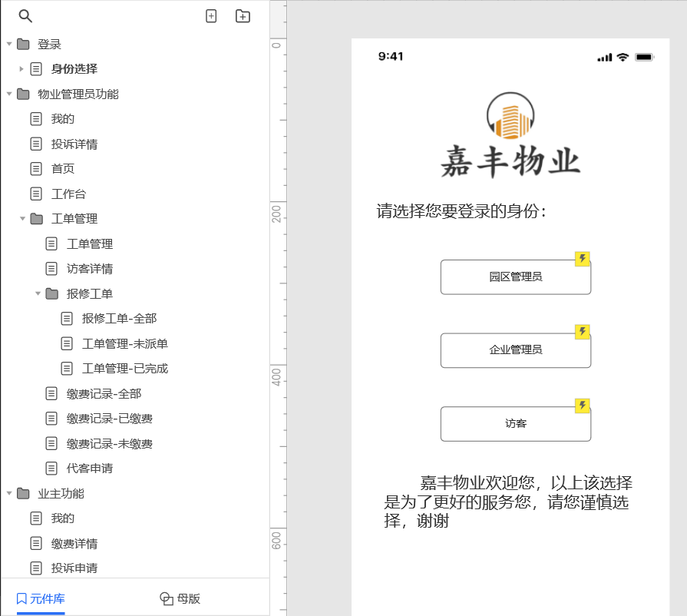Open the 首页 page

coord(63,169)
